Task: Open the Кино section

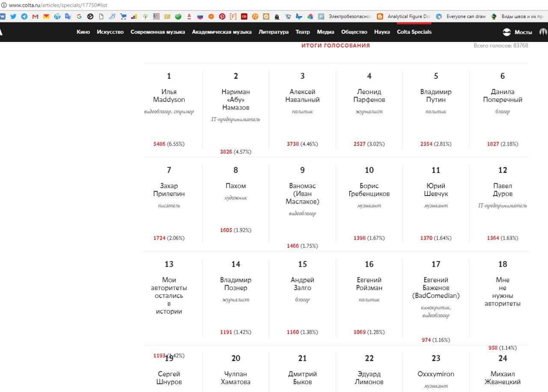Action: [83, 32]
